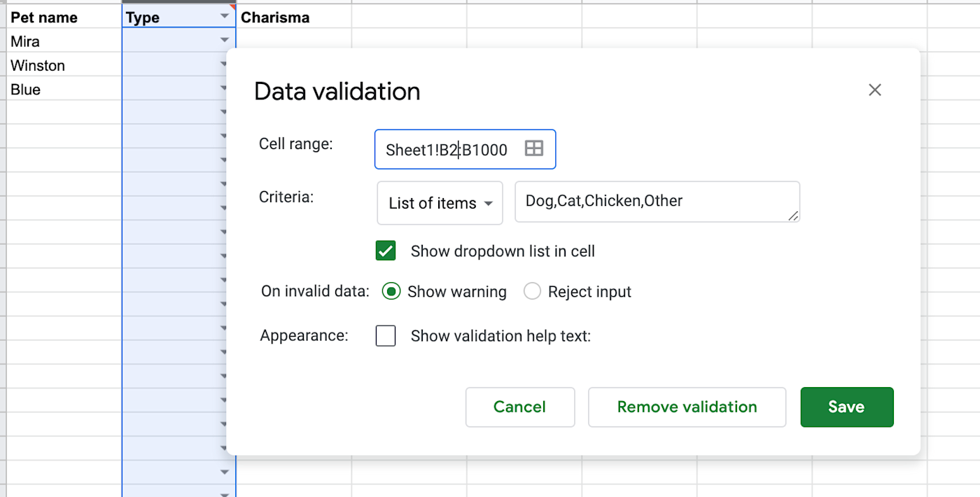
Task: Open the List of items criteria dropdown
Action: coord(440,203)
